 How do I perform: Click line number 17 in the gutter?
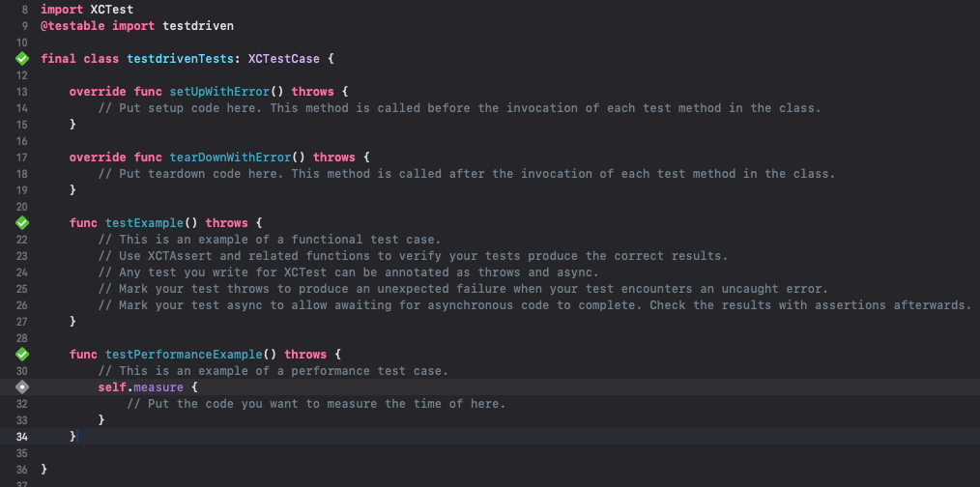coord(21,157)
